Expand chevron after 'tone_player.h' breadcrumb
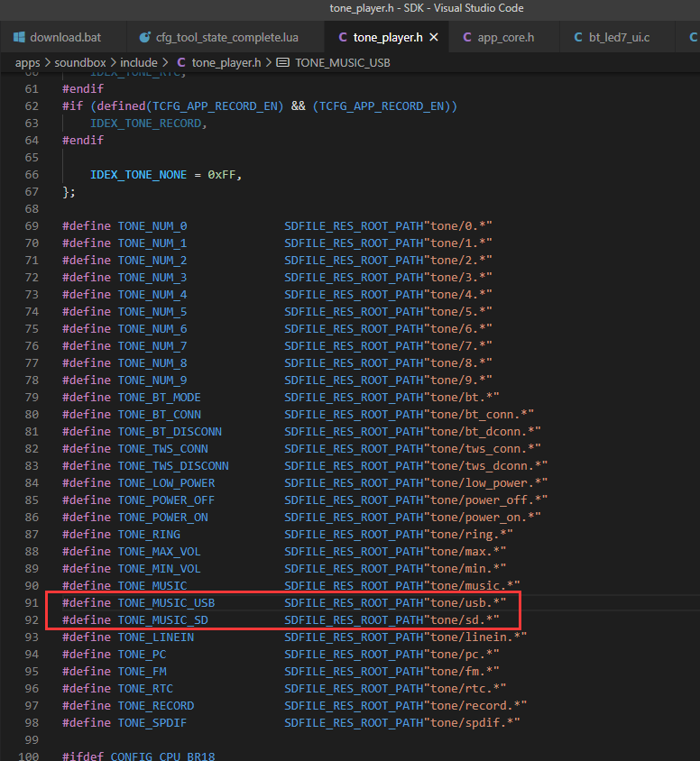 pyautogui.click(x=269, y=62)
